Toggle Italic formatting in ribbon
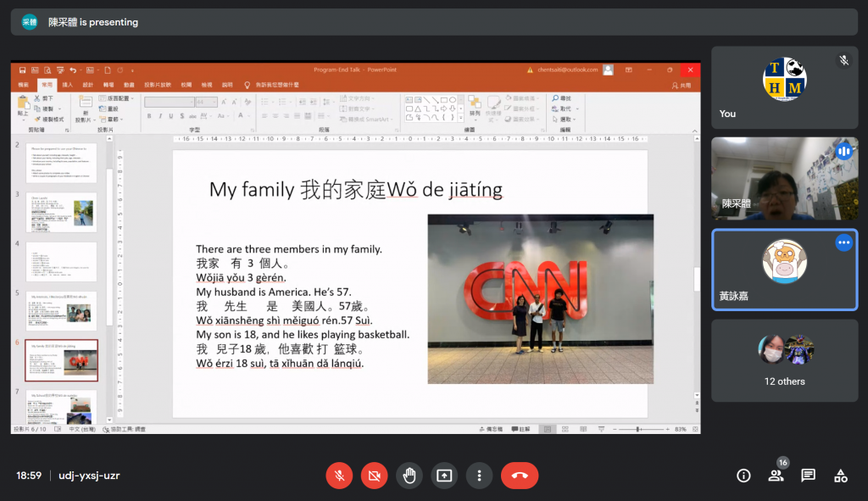This screenshot has width=868, height=501. (x=160, y=116)
